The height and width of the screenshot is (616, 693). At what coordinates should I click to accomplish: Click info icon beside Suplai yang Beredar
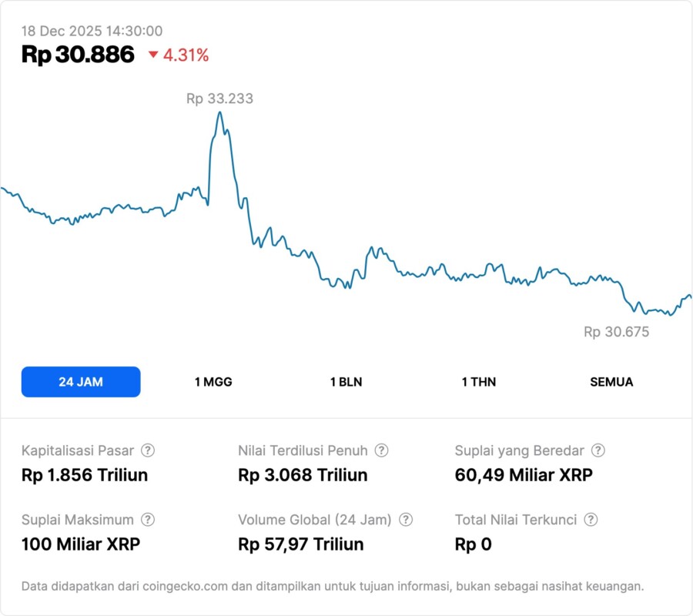tap(598, 450)
